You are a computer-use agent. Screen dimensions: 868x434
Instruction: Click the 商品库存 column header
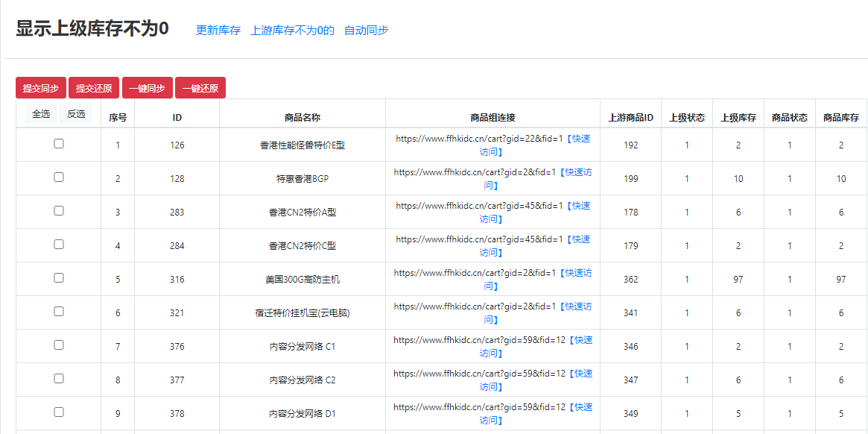(x=841, y=118)
